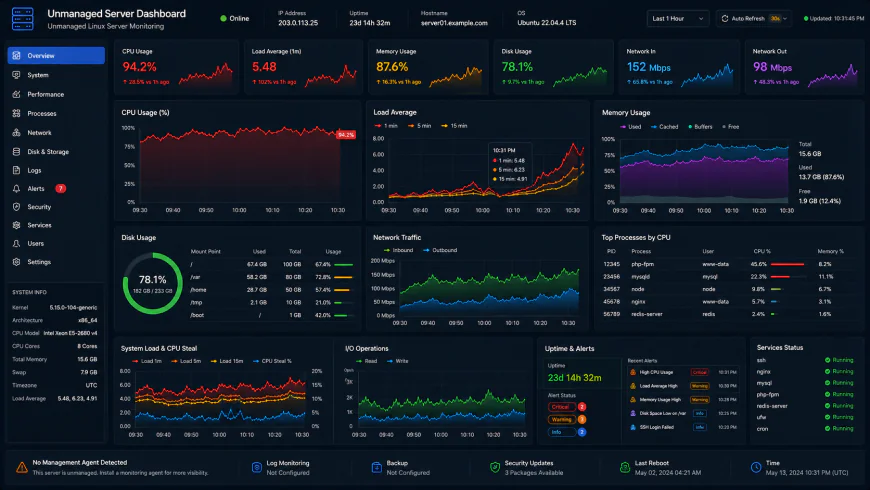870x490 pixels.
Task: Click the IP address 203.0.113.25
Action: [298, 23]
